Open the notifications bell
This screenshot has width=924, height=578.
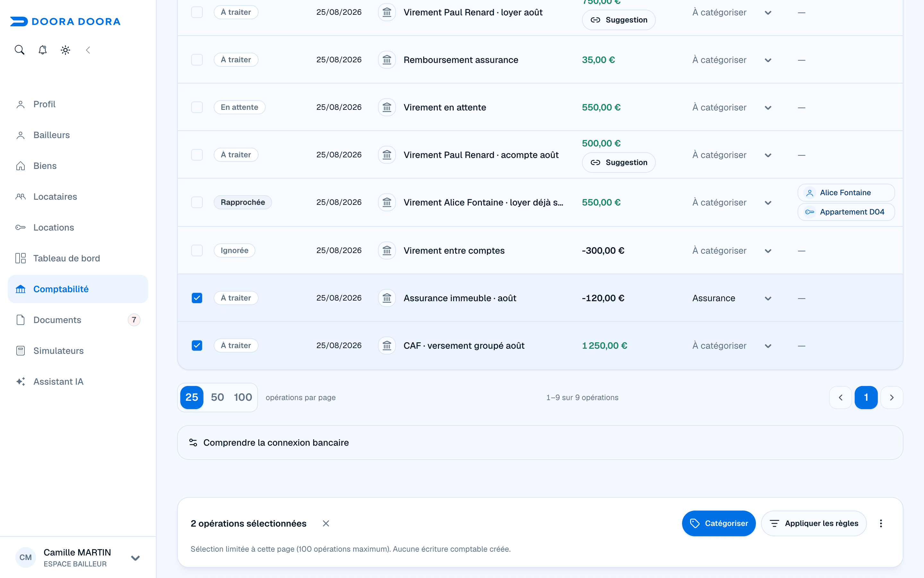(42, 50)
